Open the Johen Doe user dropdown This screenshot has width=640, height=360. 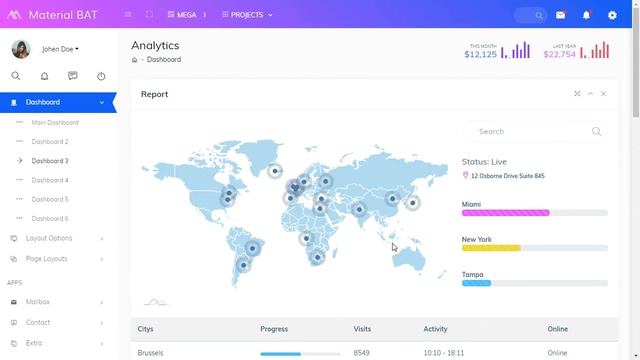click(60, 49)
